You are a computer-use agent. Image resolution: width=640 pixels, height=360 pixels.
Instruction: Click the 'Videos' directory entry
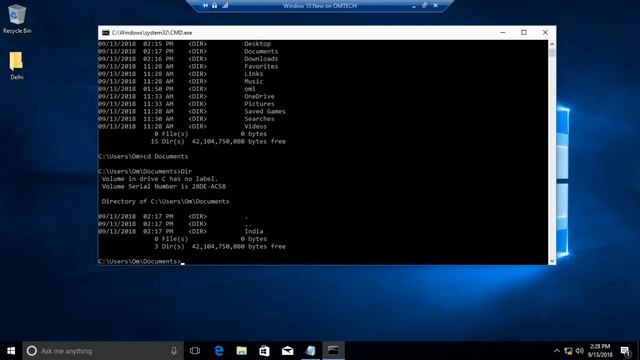point(256,127)
